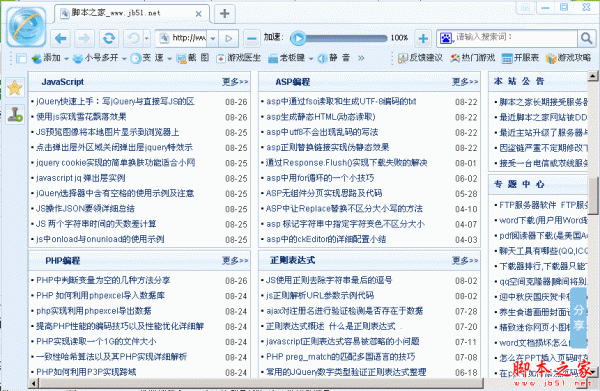Expand more toolbar items with » chevron
Screen dimensions: 600x391
[x=361, y=58]
